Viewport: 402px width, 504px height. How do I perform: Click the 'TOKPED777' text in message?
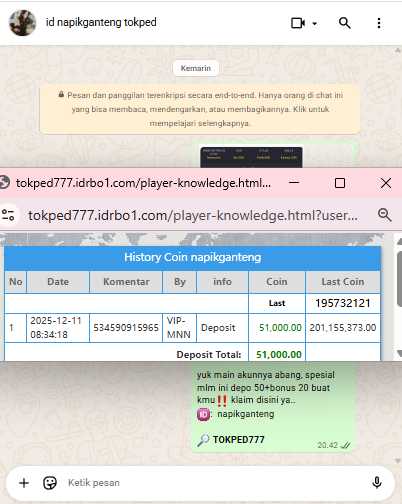click(239, 440)
